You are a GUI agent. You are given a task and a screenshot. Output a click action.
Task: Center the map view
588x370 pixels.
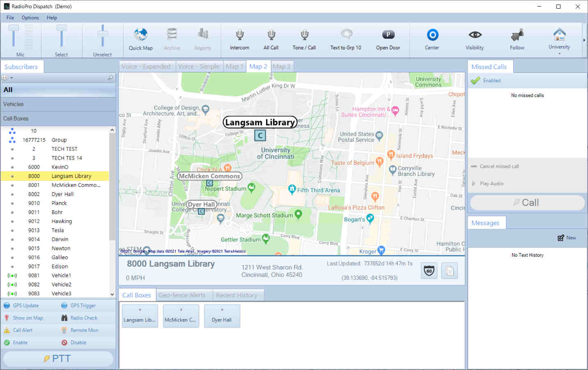pos(432,39)
